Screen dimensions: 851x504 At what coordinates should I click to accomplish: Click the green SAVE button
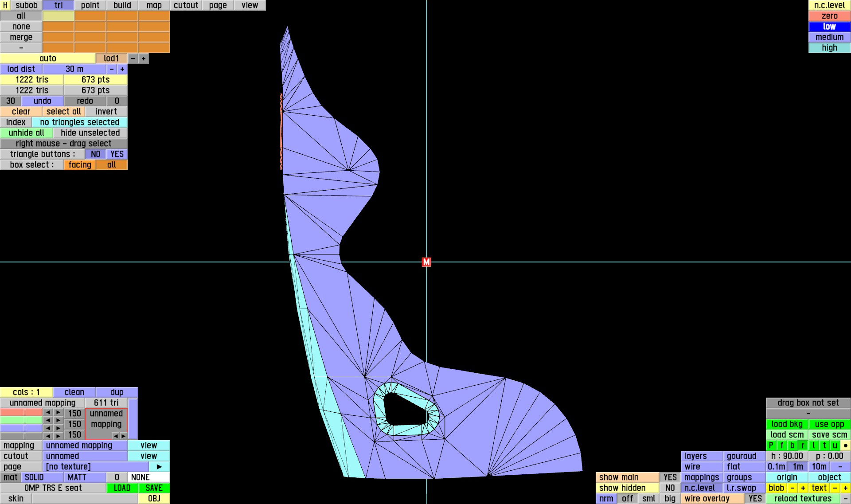click(x=154, y=488)
